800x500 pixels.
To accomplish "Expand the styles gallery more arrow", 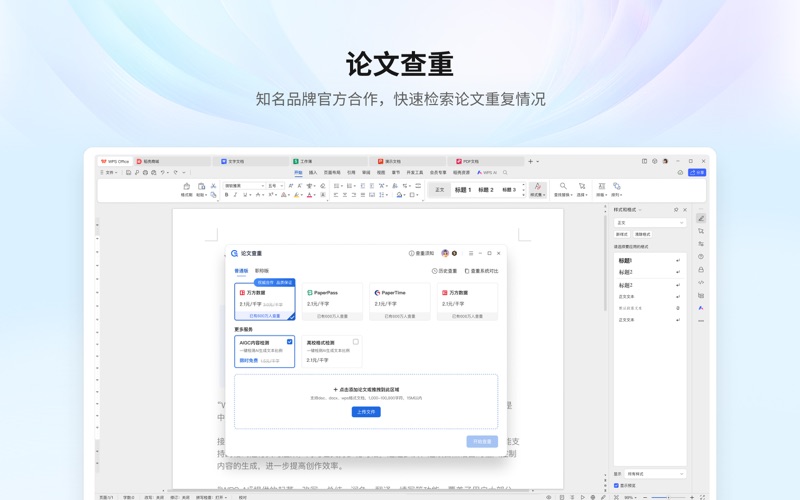I will click(523, 195).
